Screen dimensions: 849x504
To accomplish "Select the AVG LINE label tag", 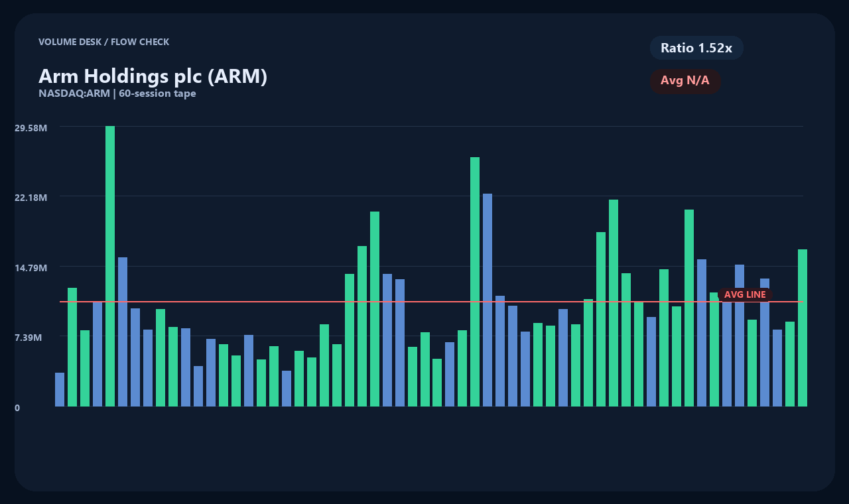I will tap(745, 294).
